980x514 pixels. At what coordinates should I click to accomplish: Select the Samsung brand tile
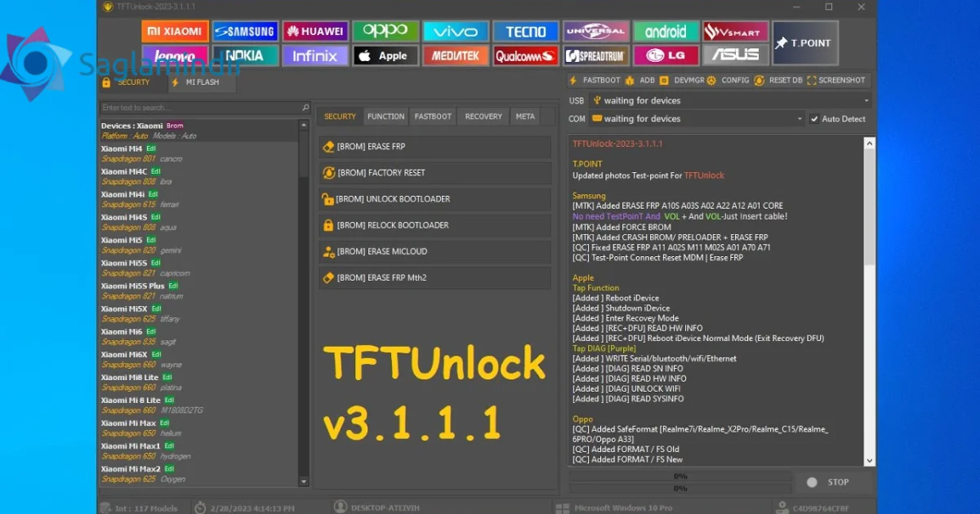tap(244, 32)
